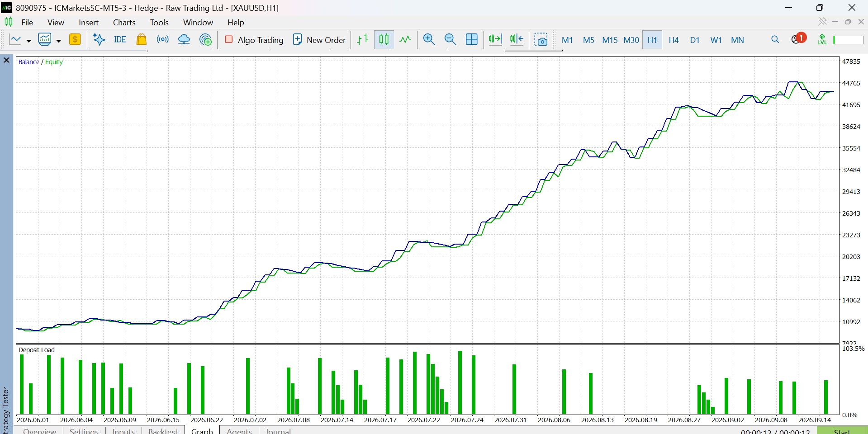Click the tester progress bar in the toolbar
Viewport: 868px width, 434px height.
point(848,40)
